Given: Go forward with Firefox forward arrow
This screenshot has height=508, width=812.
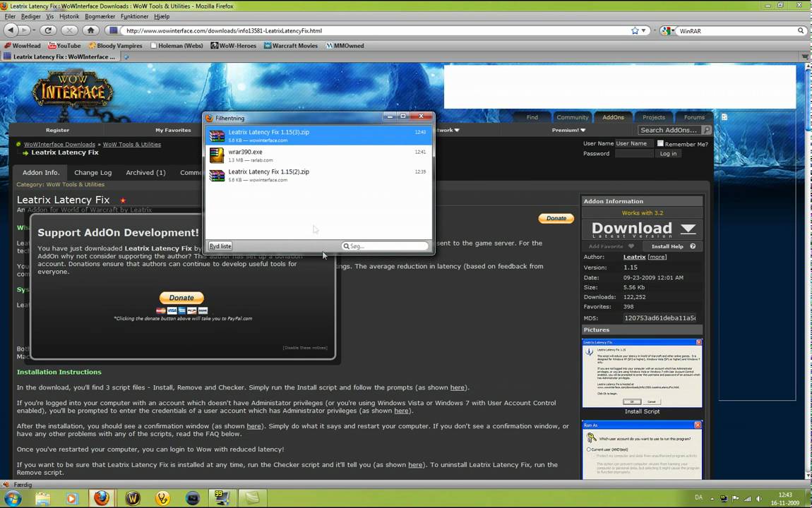Looking at the screenshot, I should pos(24,30).
